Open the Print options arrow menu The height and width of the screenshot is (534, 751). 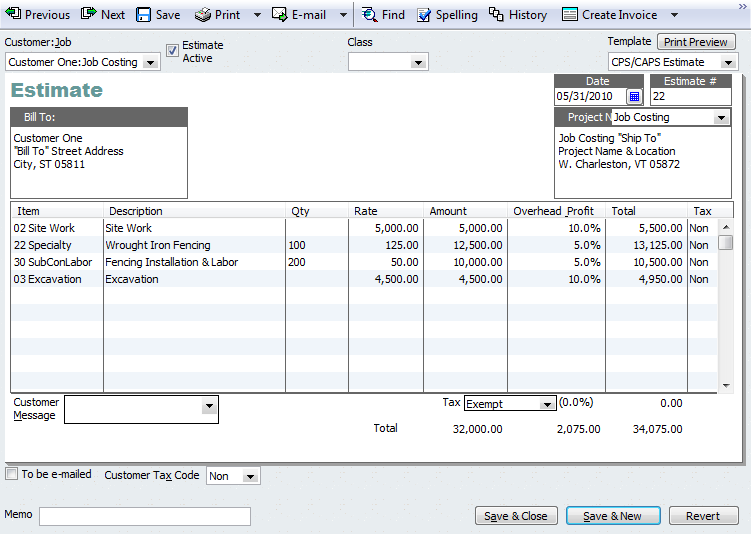257,15
